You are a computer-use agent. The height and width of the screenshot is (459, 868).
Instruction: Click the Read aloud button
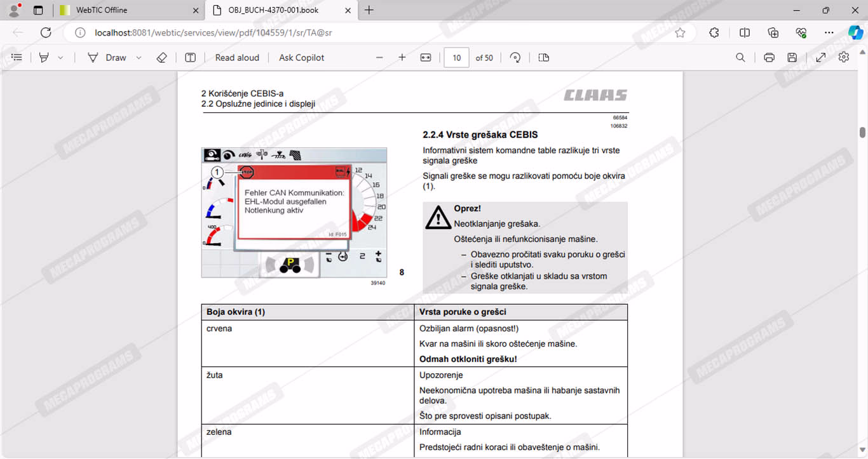click(237, 57)
